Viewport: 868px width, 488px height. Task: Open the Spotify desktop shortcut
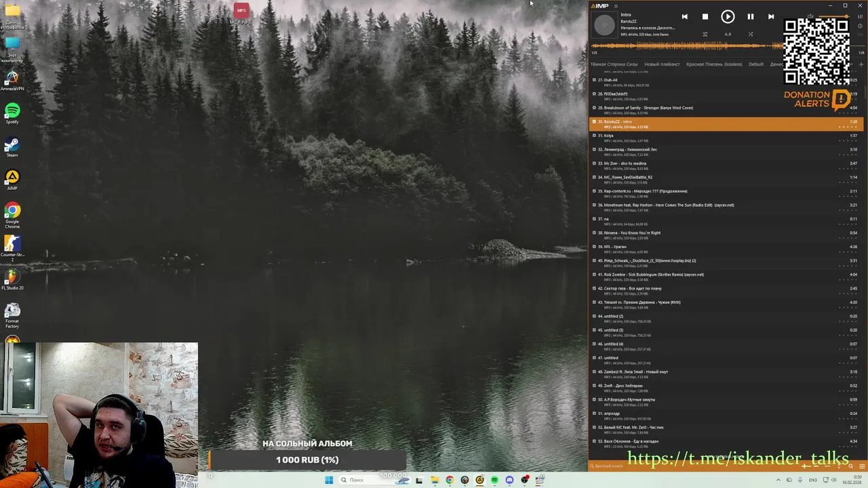[x=12, y=113]
